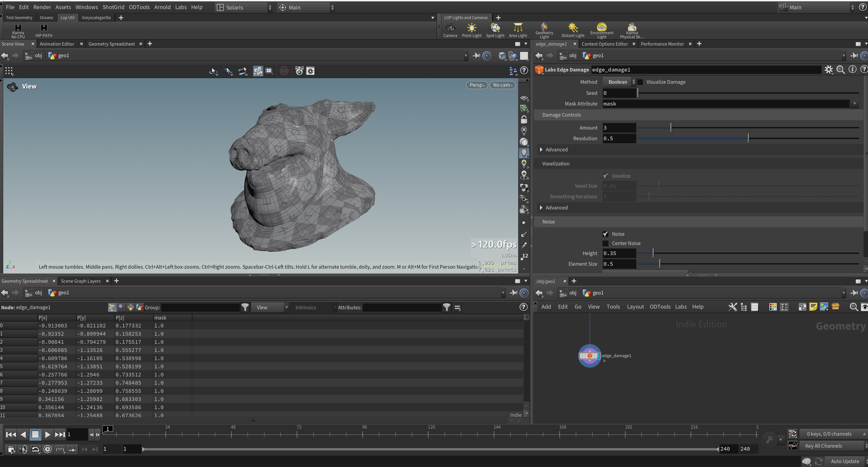Click the Seed input field
This screenshot has width=868, height=467.
[x=619, y=93]
